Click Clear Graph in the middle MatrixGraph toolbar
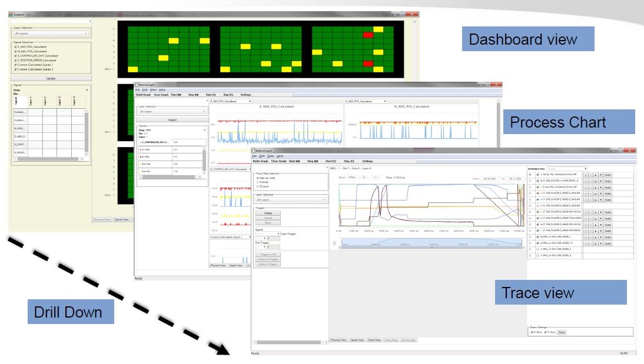Image resolution: width=644 pixels, height=364 pixels. 161,95
